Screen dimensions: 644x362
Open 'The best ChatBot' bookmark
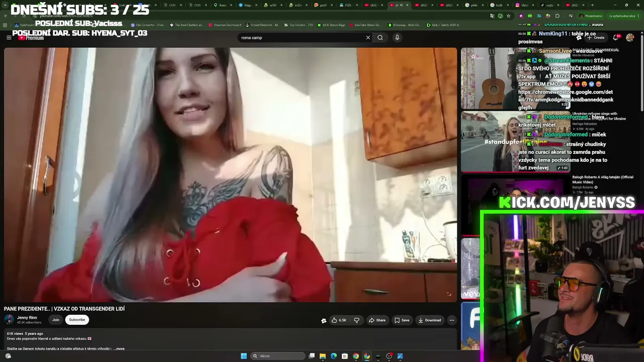pos(187,25)
